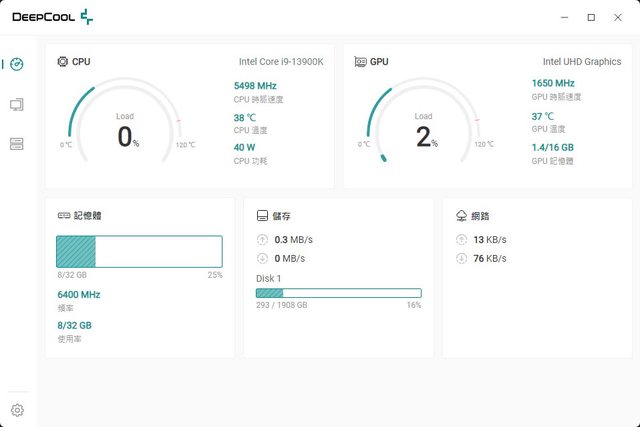Open the stacked hardware list sidebar icon

click(x=17, y=144)
